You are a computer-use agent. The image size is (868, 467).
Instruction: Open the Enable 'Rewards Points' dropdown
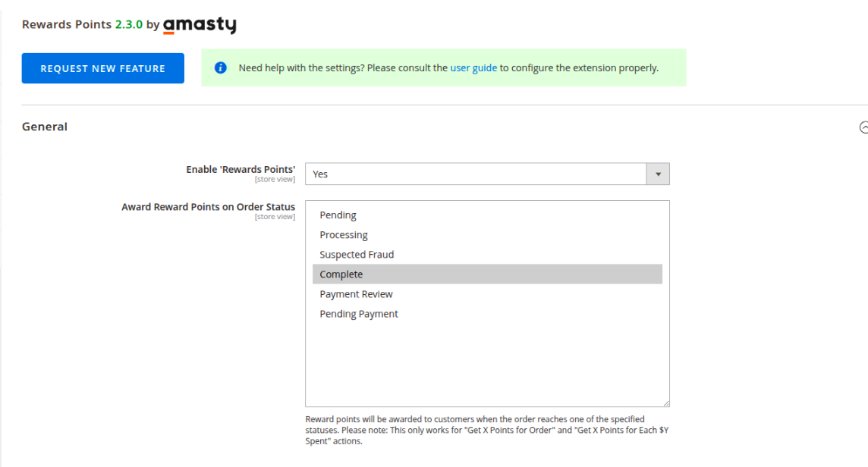[x=487, y=174]
